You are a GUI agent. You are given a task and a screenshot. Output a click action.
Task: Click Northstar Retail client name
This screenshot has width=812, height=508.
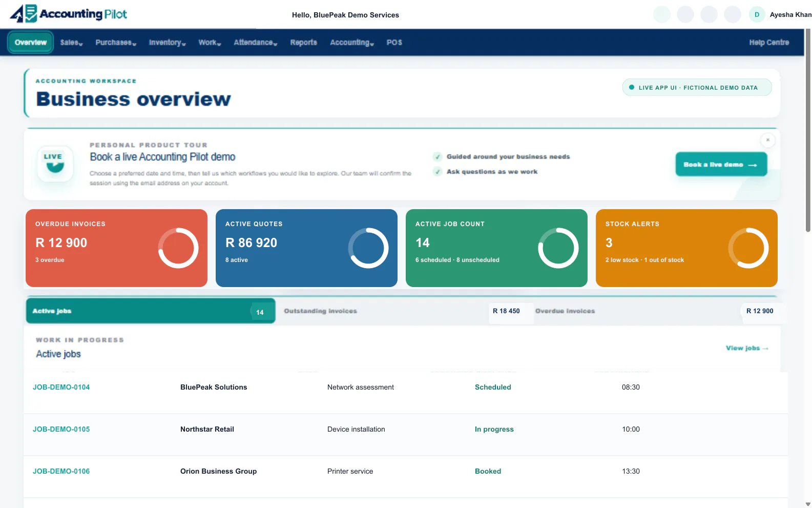[x=207, y=429]
